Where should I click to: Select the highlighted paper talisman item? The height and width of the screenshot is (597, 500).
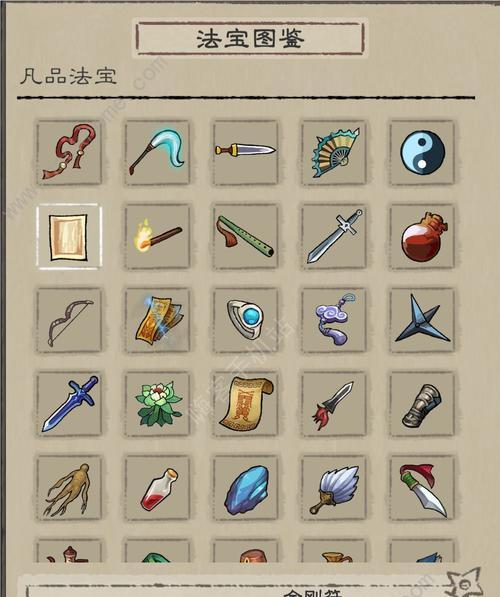(69, 236)
